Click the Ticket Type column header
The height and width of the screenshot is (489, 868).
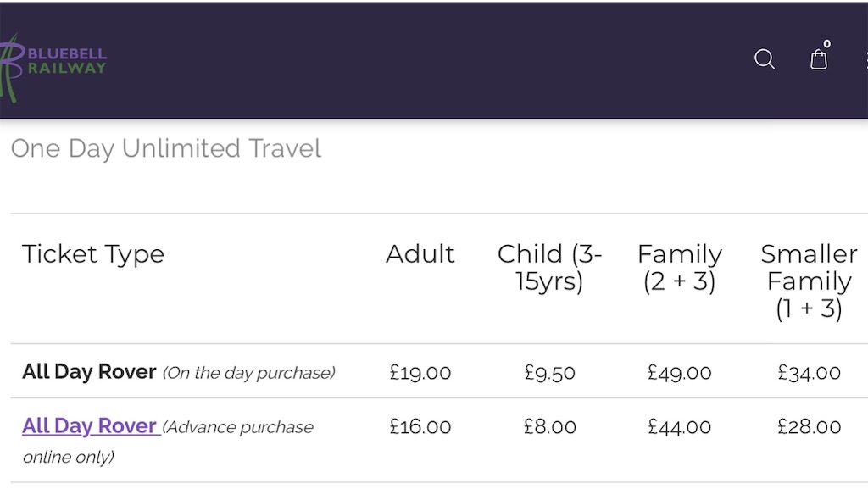[x=93, y=254]
